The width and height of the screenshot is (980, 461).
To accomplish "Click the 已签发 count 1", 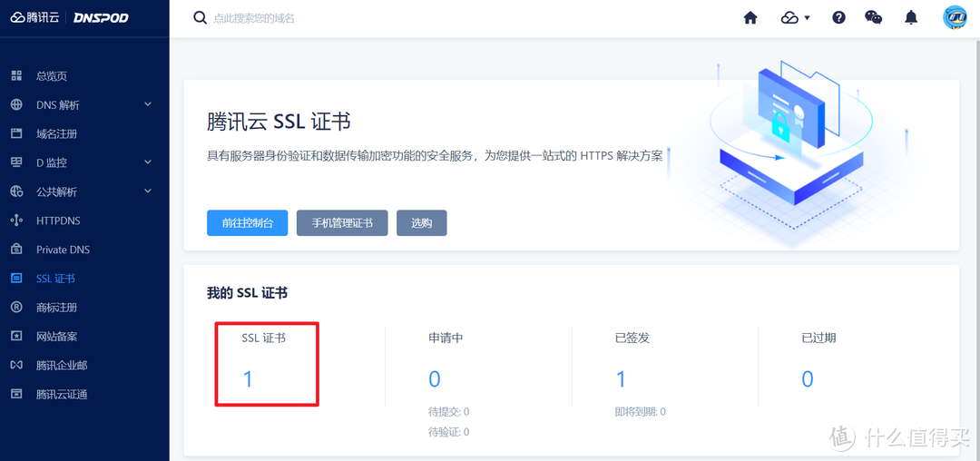I will click(621, 378).
